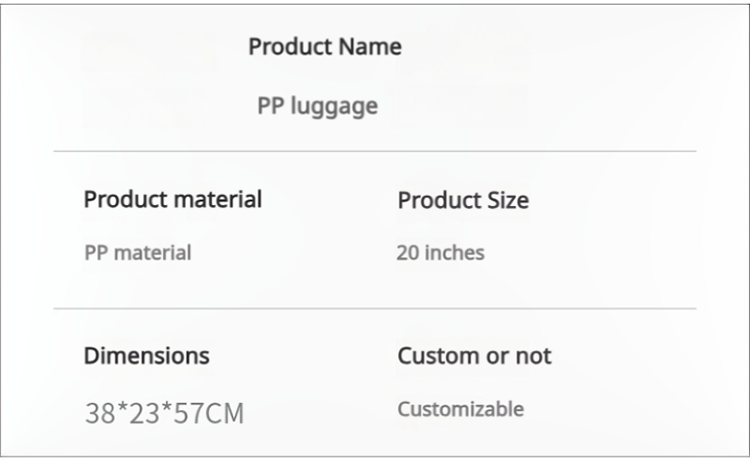Click the word 'inches' in the size value
Viewport: 750px width, 473px height.
tap(455, 252)
